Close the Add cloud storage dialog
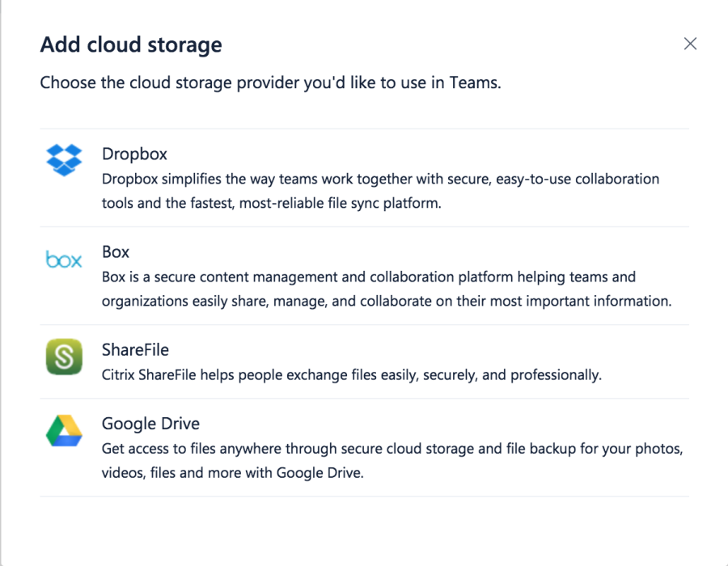Image resolution: width=728 pixels, height=566 pixels. pos(690,44)
